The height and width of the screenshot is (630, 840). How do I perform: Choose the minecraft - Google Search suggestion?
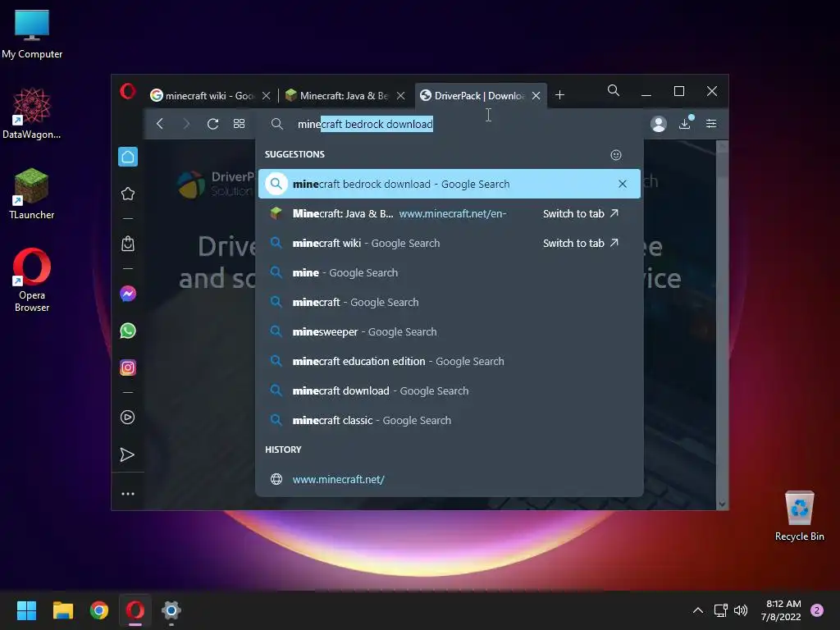[449, 302]
